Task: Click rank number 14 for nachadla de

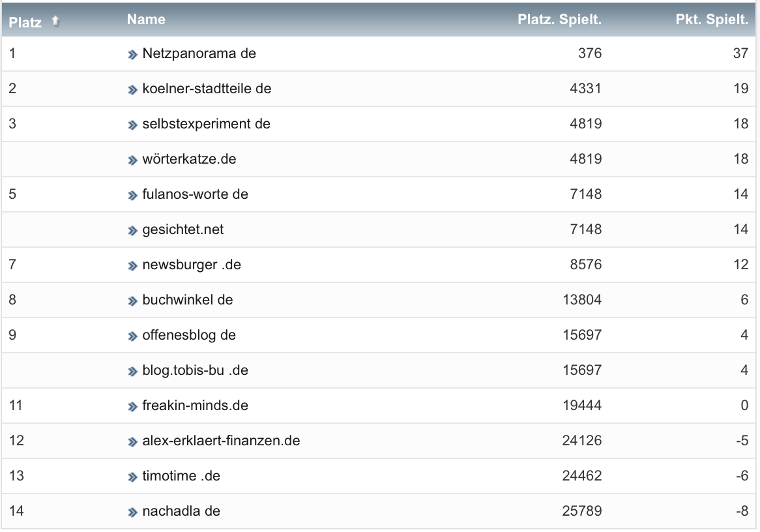Action: point(16,510)
